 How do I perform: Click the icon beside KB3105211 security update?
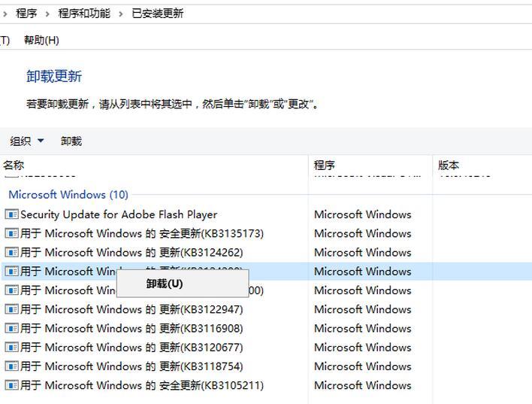coord(11,385)
